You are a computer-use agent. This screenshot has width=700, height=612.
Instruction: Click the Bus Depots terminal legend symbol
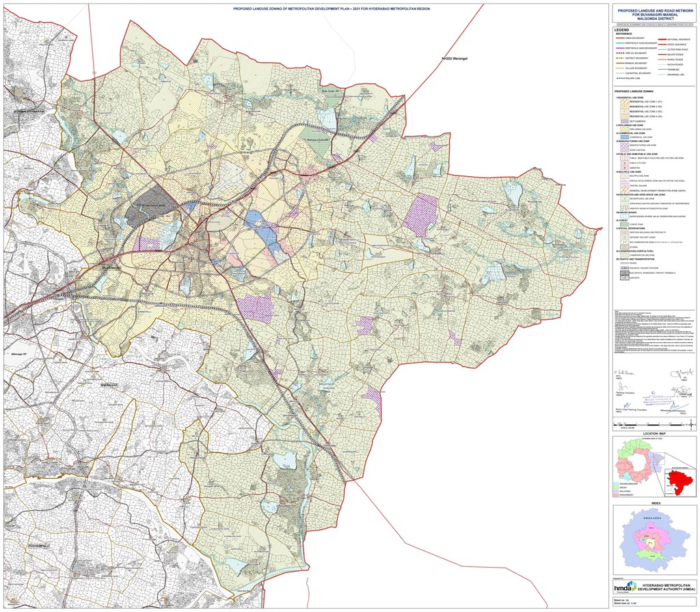point(626,271)
